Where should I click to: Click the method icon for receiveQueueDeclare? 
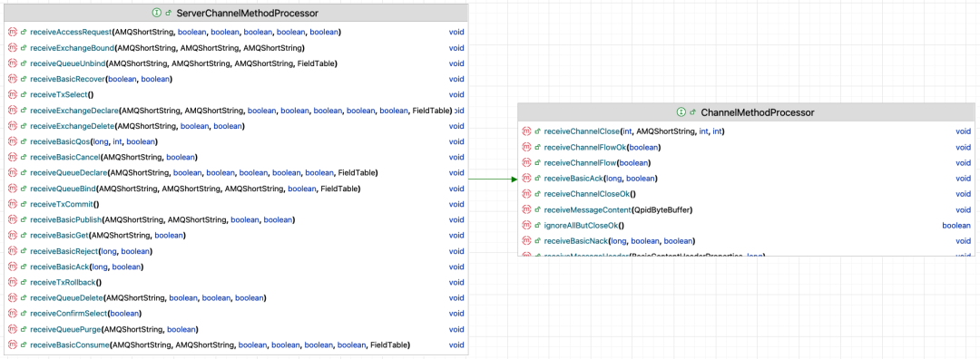pos(13,172)
